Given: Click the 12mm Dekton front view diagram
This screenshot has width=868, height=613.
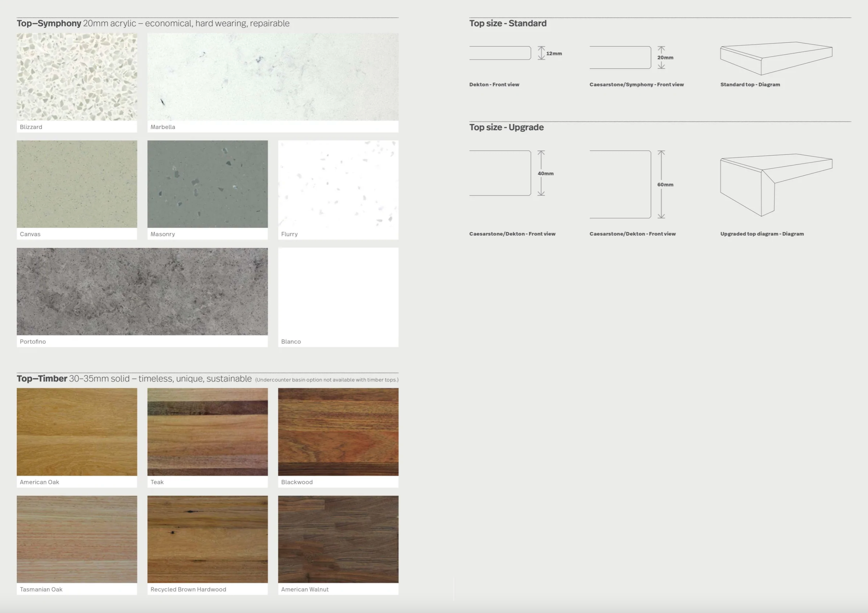Looking at the screenshot, I should tap(500, 53).
